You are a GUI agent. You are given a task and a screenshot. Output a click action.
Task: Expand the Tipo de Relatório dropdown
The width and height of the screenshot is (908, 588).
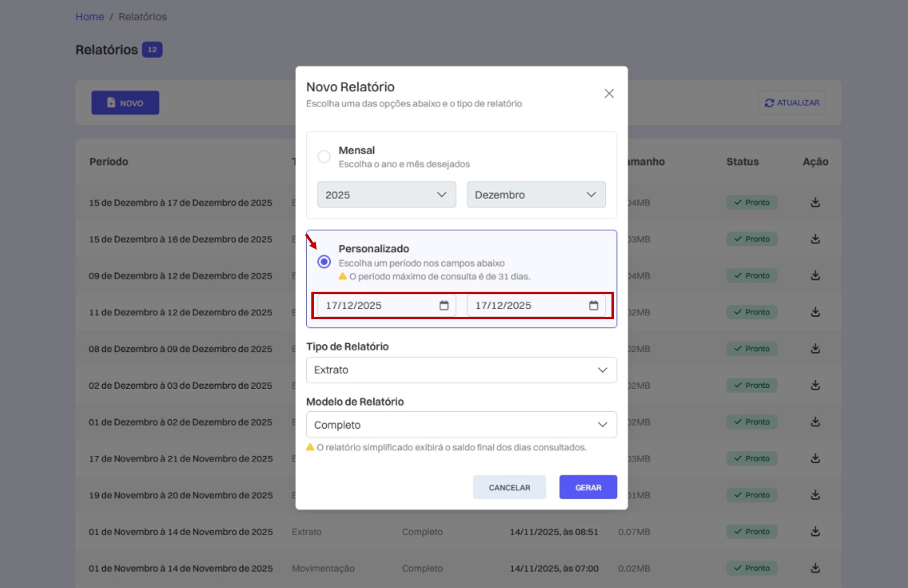pos(462,370)
